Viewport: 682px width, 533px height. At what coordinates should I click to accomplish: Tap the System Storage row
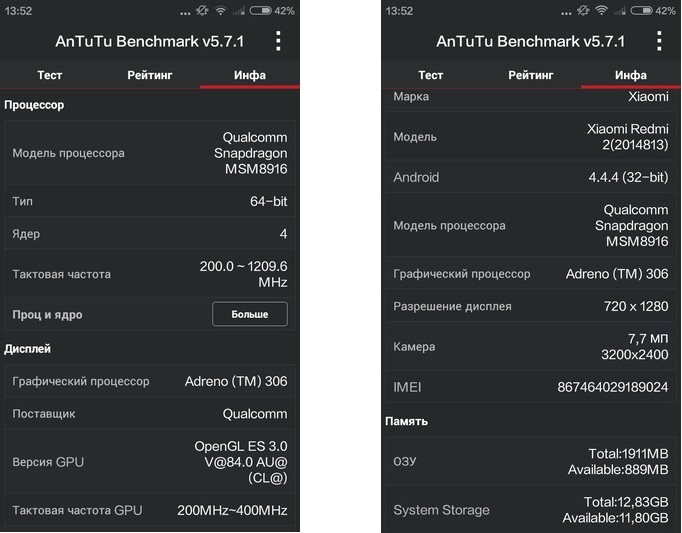pyautogui.click(x=531, y=510)
